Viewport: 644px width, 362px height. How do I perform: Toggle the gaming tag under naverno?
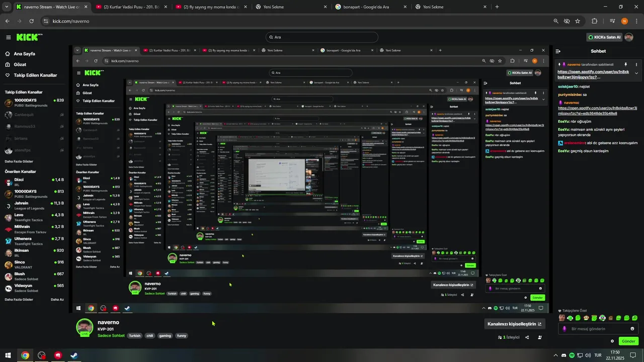click(165, 336)
